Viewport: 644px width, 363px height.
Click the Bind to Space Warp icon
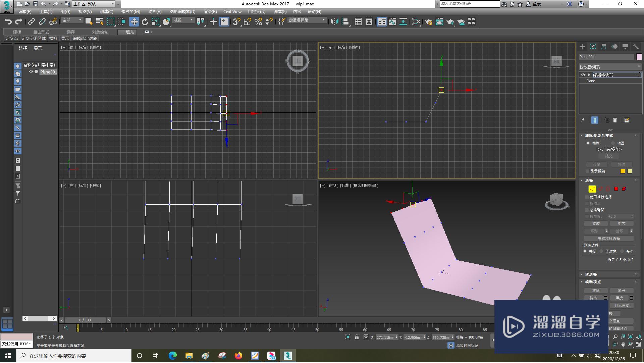click(53, 22)
